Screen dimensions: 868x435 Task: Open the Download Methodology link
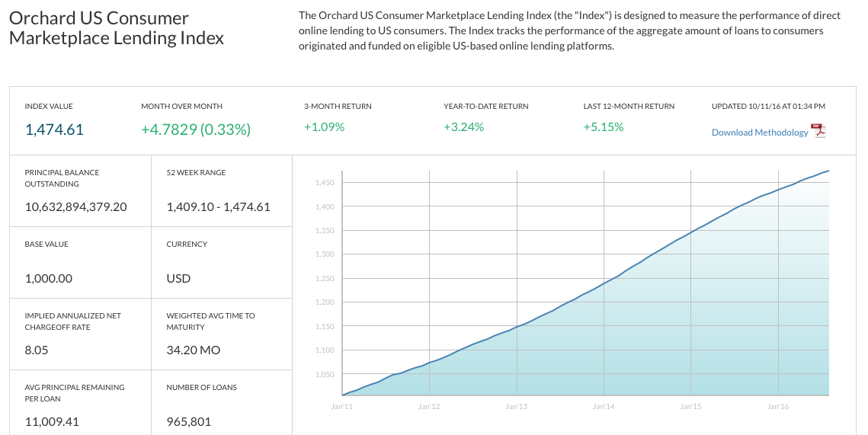pos(760,133)
